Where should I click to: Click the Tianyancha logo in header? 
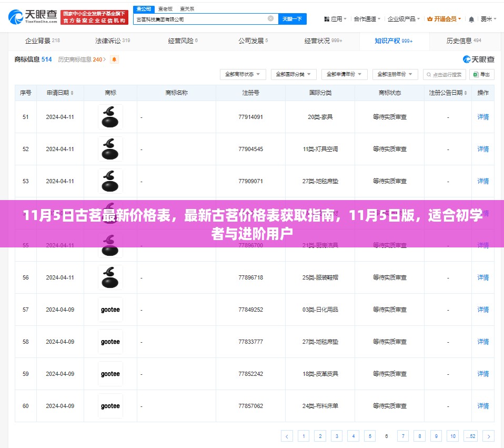click(x=33, y=16)
